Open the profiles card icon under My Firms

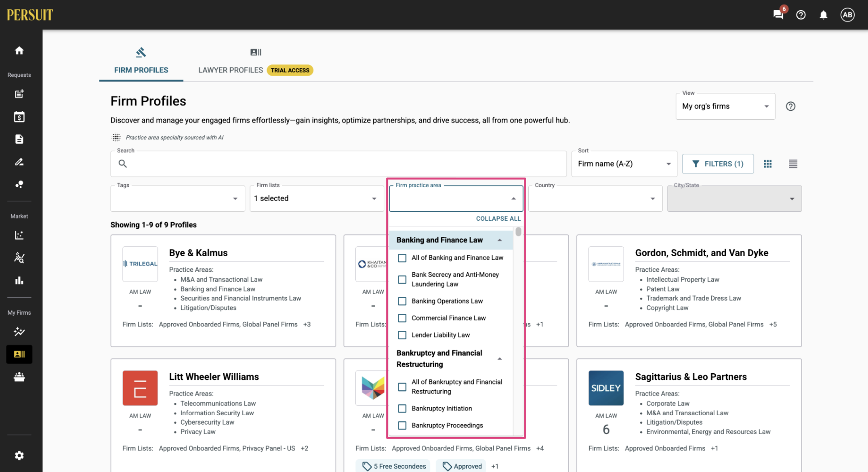pyautogui.click(x=19, y=354)
